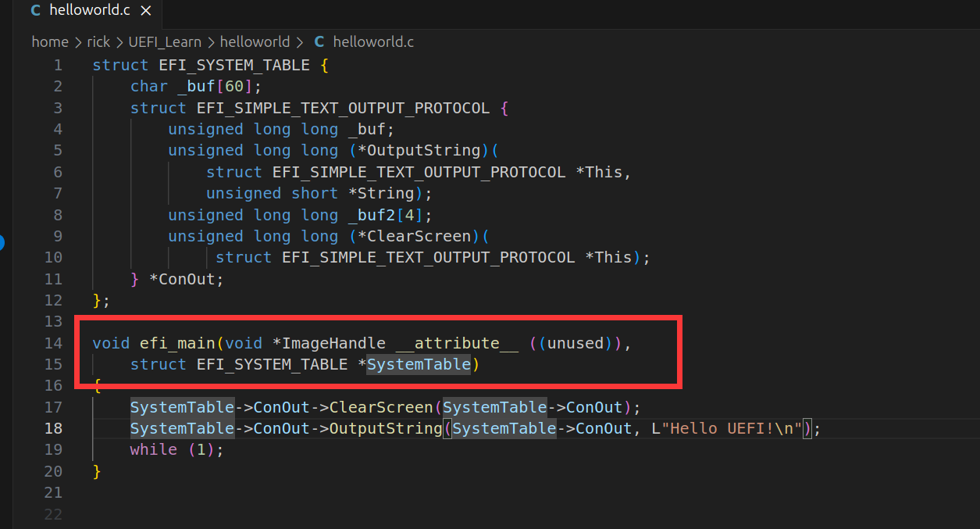The image size is (980, 529).
Task: Click the helloworld folder breadcrumb
Action: coord(255,42)
